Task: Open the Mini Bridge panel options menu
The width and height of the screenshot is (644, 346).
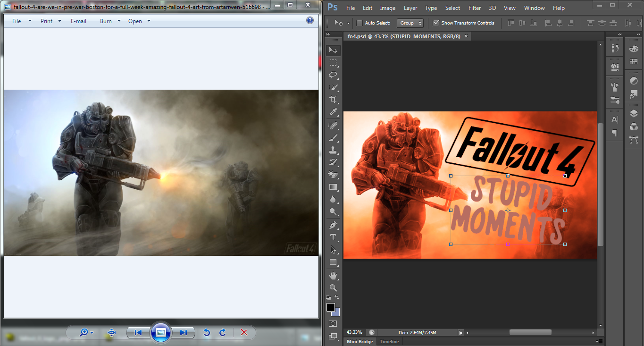Action: click(x=599, y=342)
